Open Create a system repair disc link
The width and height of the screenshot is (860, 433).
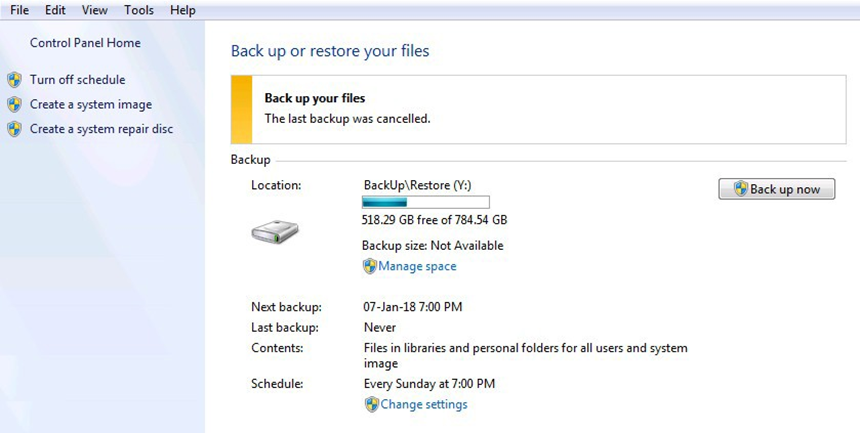101,129
